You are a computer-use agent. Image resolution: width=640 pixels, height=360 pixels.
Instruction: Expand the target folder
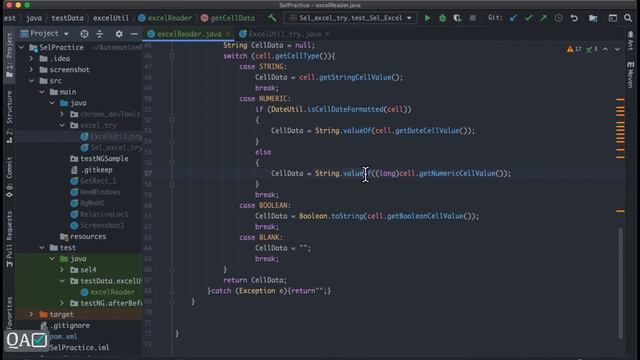31,314
